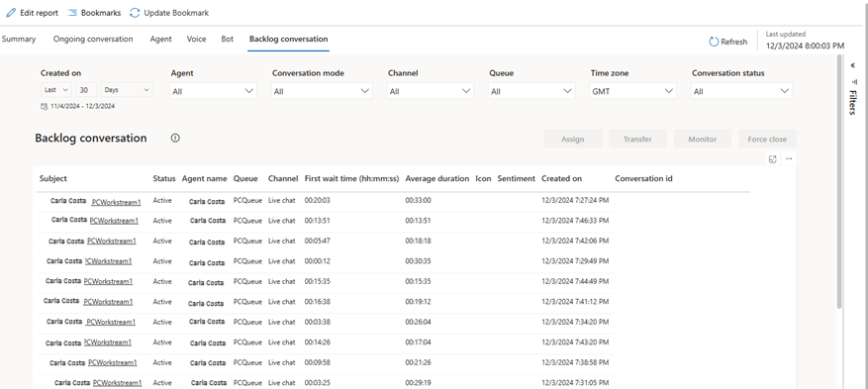Click the Edit report pencil icon
This screenshot has height=389, width=868.
[11, 13]
